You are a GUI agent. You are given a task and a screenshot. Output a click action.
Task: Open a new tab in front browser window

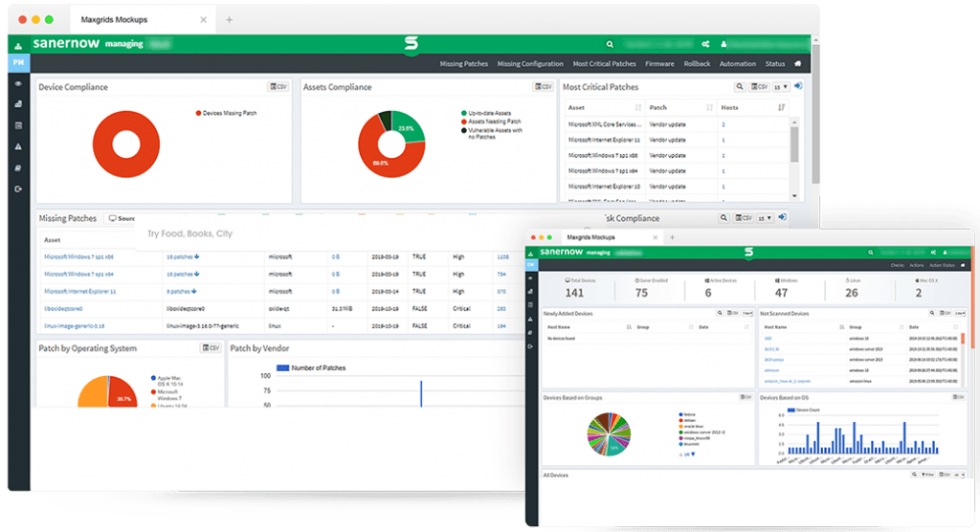point(673,237)
